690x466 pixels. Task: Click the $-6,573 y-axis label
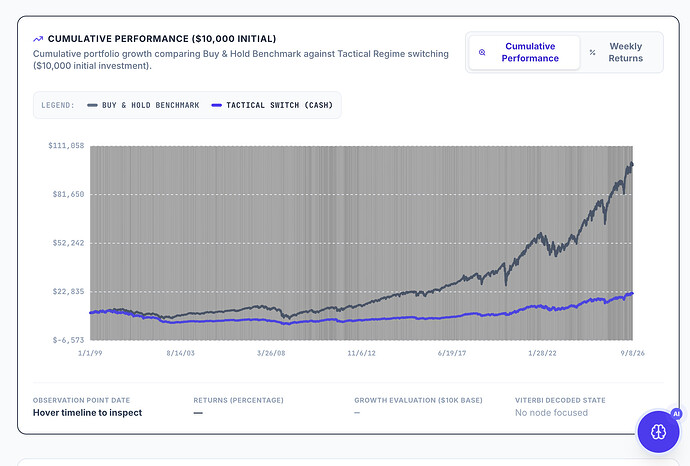tap(68, 340)
